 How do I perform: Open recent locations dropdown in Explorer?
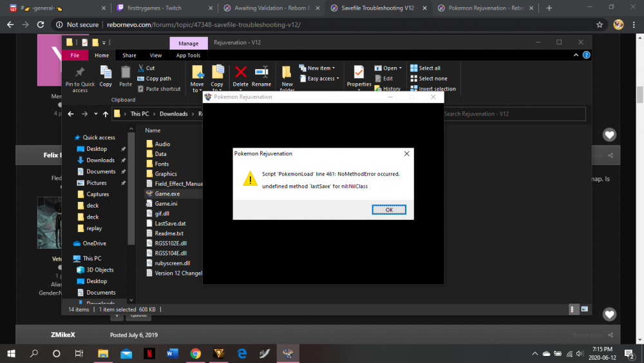96,114
